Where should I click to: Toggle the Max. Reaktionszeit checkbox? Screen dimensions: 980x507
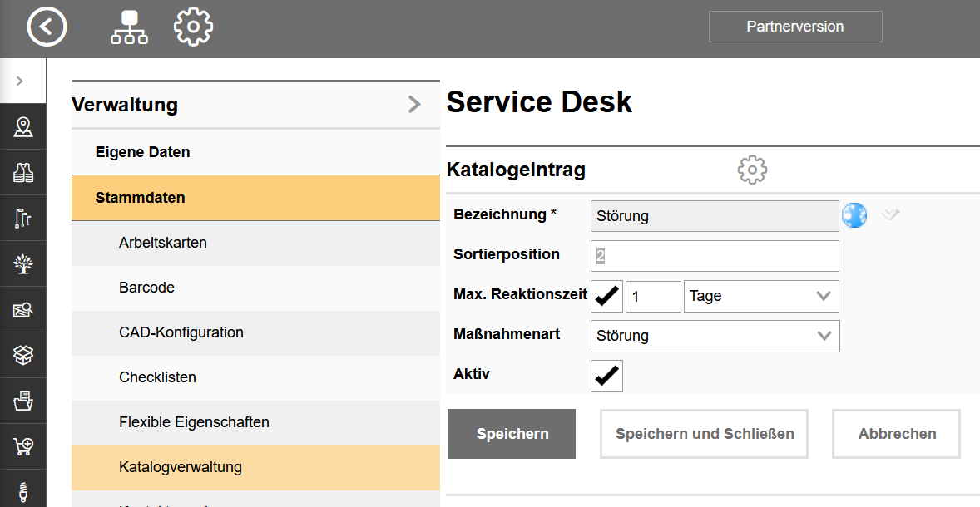pos(606,296)
